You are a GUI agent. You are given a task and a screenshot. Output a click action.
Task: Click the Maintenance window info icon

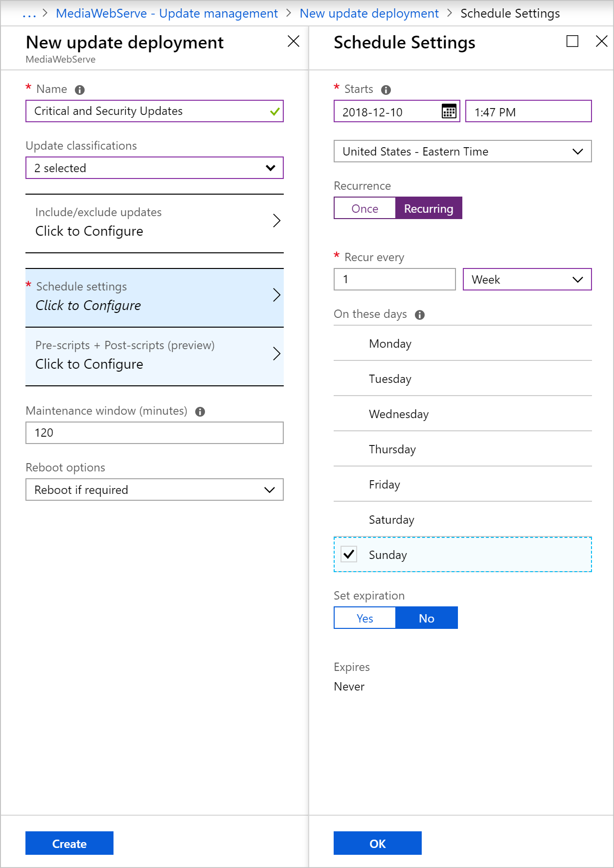click(200, 412)
